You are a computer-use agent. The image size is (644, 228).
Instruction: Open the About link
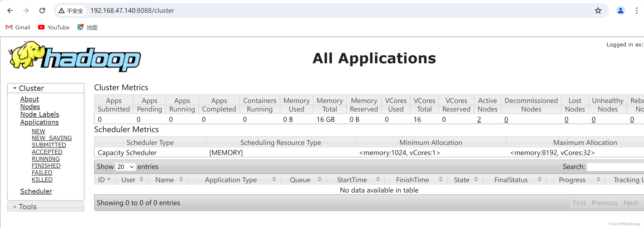click(29, 99)
